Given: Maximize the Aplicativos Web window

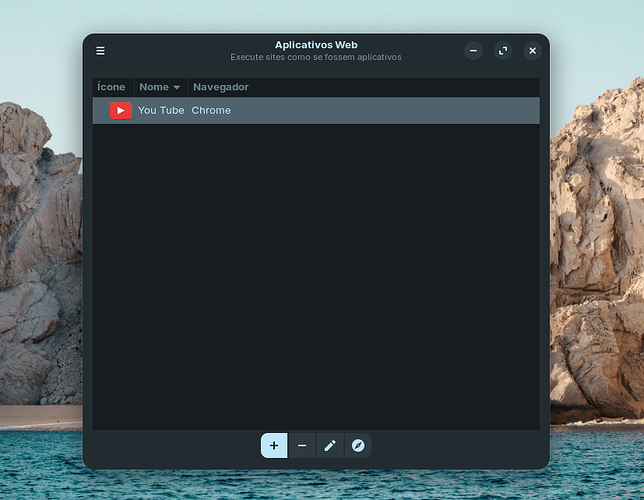Looking at the screenshot, I should point(503,51).
